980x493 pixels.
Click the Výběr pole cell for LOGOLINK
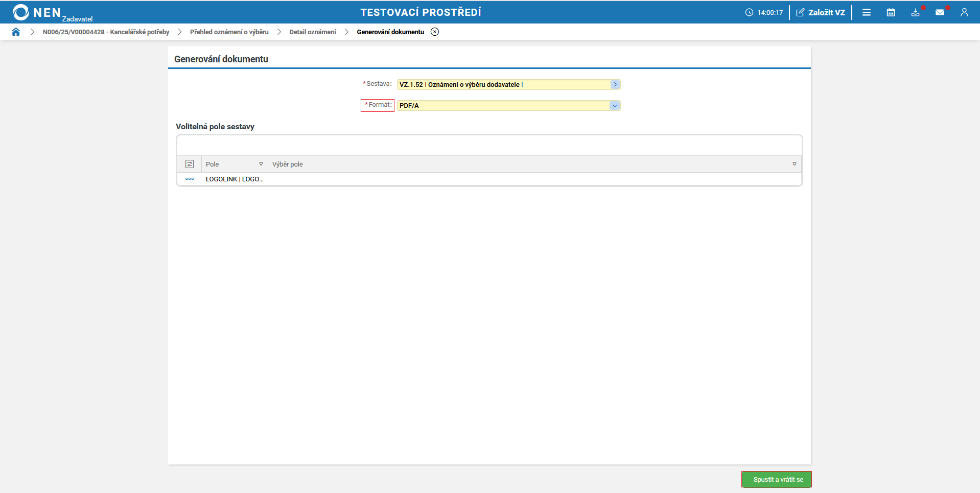534,179
